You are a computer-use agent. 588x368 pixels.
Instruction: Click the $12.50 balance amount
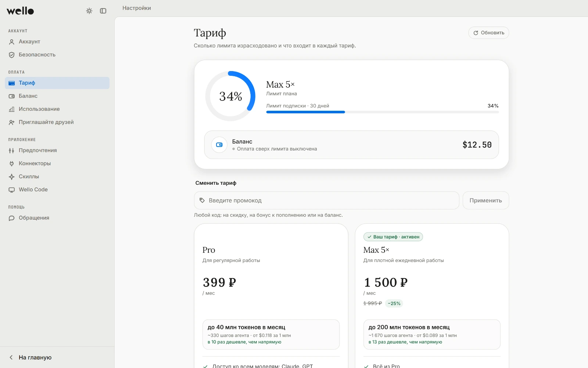[477, 145]
